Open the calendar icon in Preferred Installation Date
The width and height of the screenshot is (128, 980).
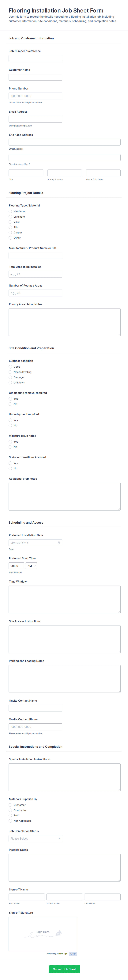coord(59,543)
